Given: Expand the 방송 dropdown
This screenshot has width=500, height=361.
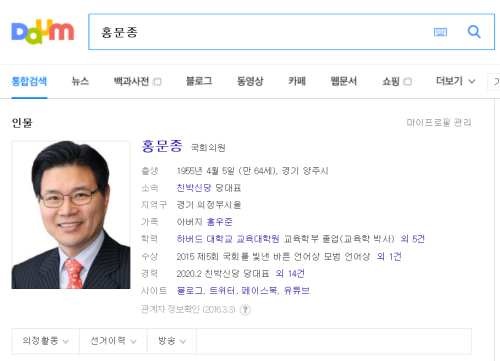Looking at the screenshot, I should [x=172, y=341].
